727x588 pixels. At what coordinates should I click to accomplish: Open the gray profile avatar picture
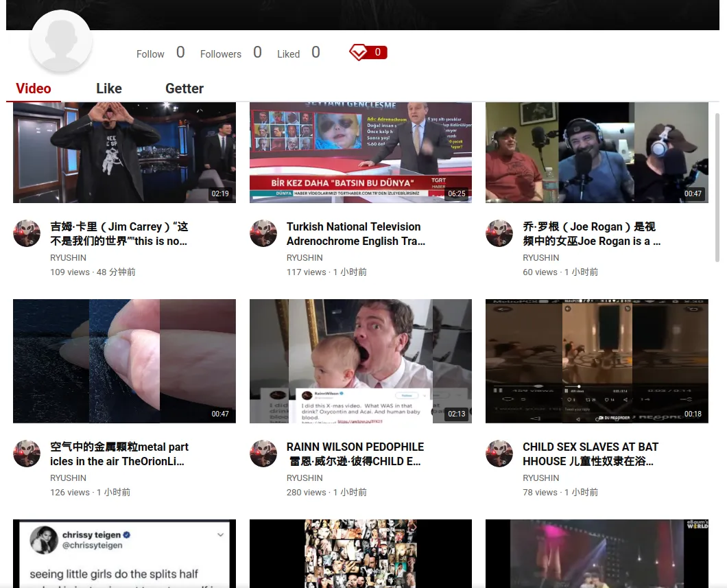[61, 40]
